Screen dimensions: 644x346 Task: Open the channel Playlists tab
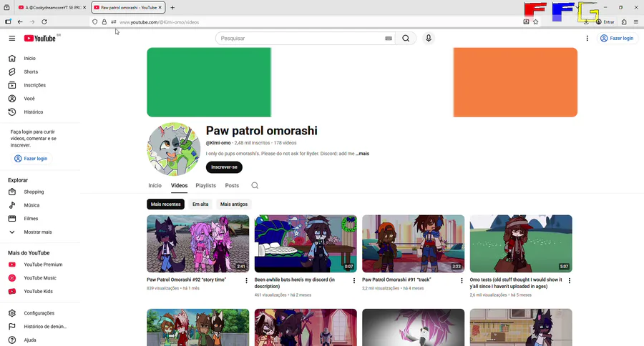click(206, 186)
